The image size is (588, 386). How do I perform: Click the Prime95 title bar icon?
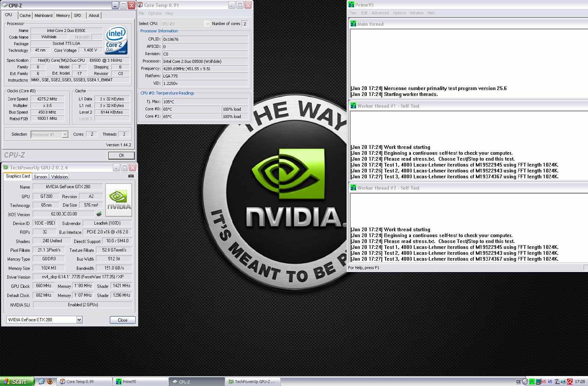[352, 5]
